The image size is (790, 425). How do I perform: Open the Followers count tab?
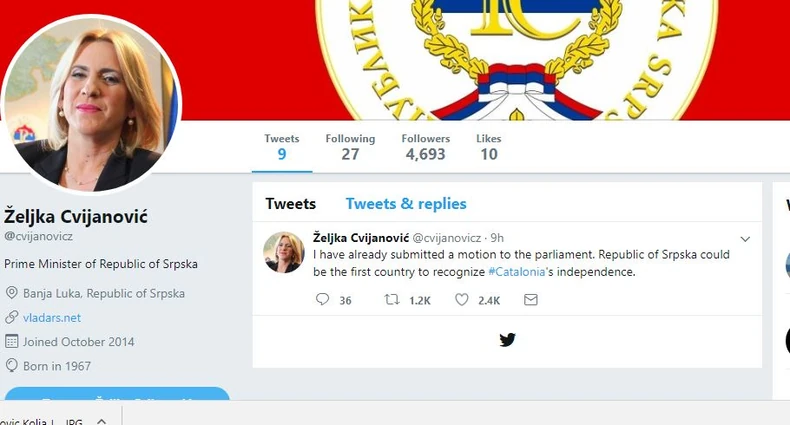425,146
